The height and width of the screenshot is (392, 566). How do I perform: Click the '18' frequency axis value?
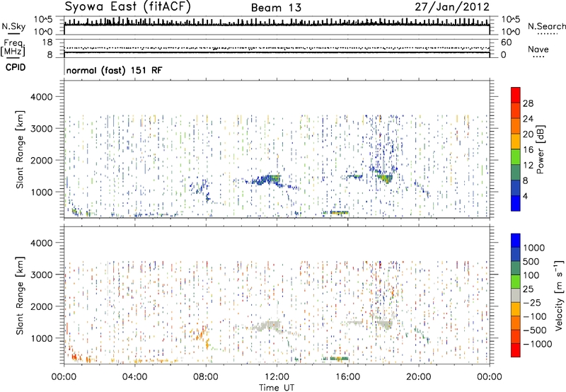click(x=47, y=42)
